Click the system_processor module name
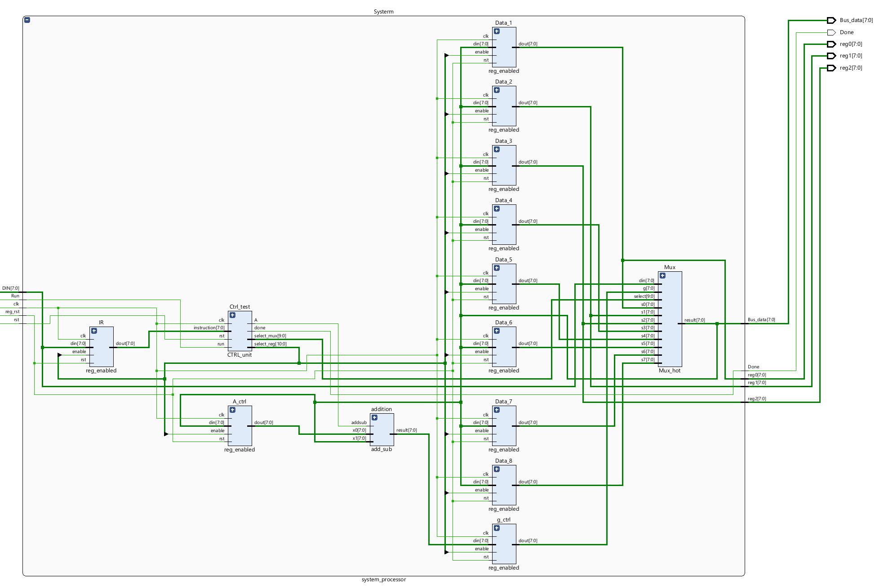The image size is (875, 588). [383, 579]
